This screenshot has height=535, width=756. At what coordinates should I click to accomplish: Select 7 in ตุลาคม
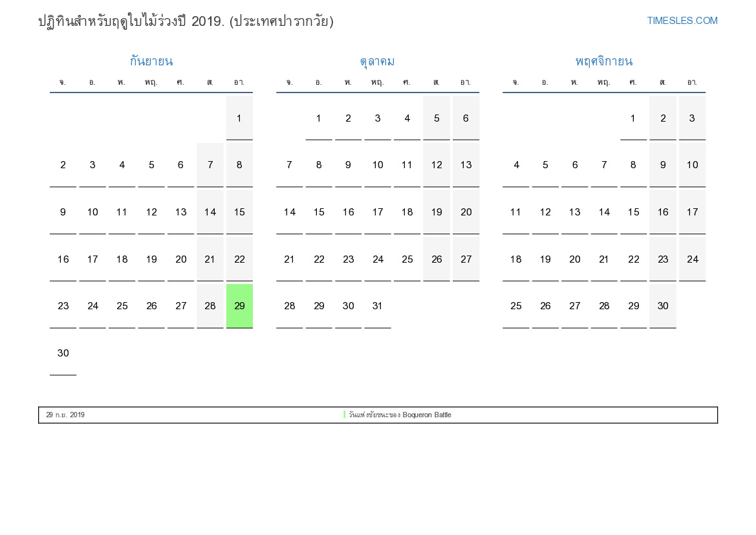[x=289, y=165]
